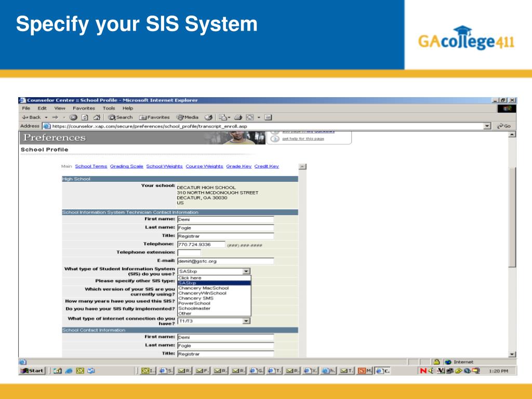Click the Forward arrow in the IE toolbar
This screenshot has height=399, width=532.
point(55,117)
